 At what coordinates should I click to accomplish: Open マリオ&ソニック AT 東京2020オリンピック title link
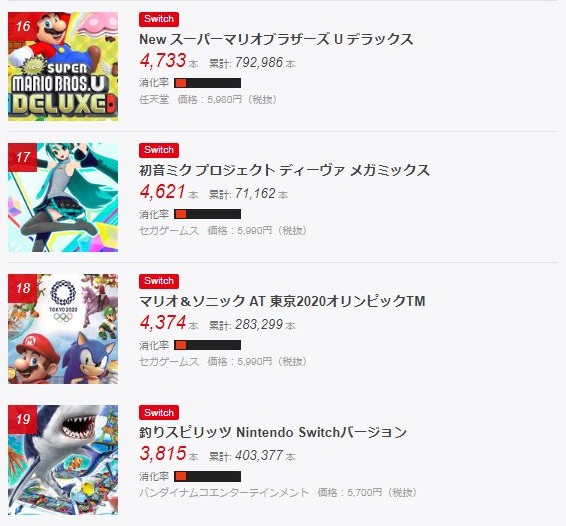click(x=282, y=301)
